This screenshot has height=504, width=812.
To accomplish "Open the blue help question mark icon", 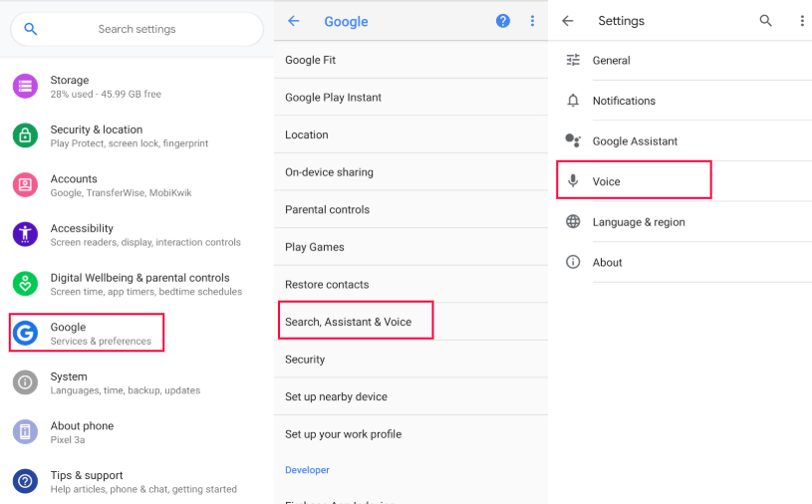I will 503,21.
